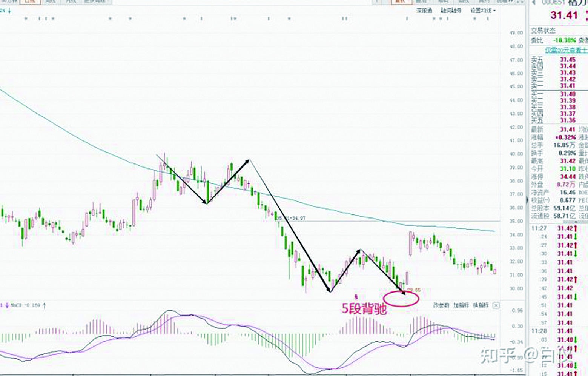The image size is (588, 376).
Task: Open the 设置均线 moving average dropdown
Action: [x=483, y=11]
